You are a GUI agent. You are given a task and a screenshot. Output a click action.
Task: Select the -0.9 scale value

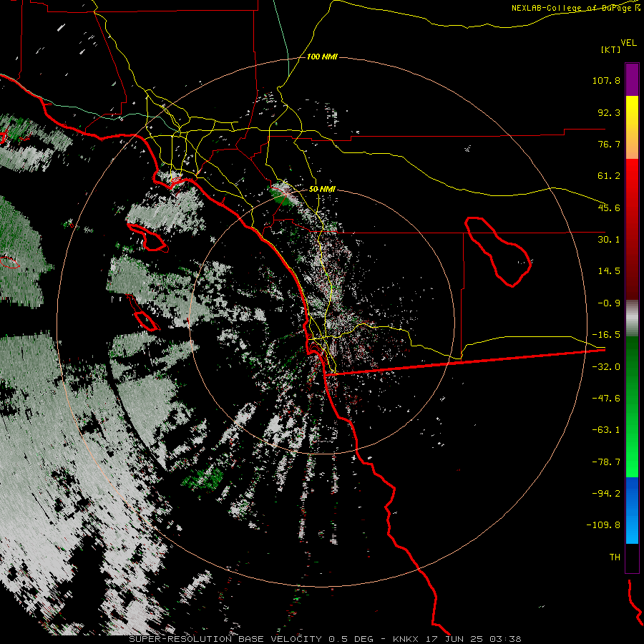tap(609, 303)
